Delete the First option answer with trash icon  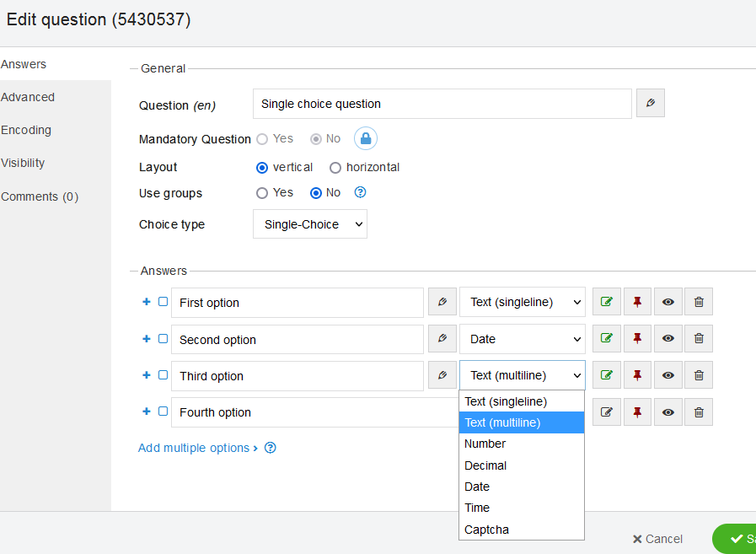coord(698,302)
